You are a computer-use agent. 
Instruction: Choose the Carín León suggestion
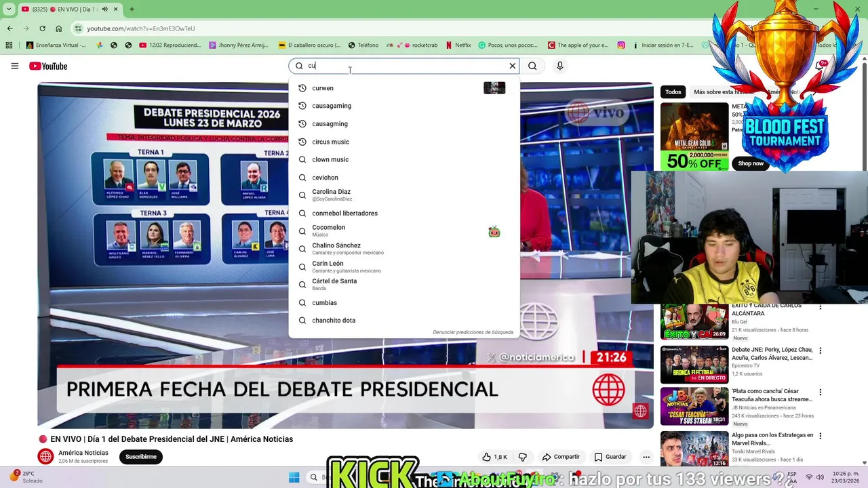click(404, 266)
